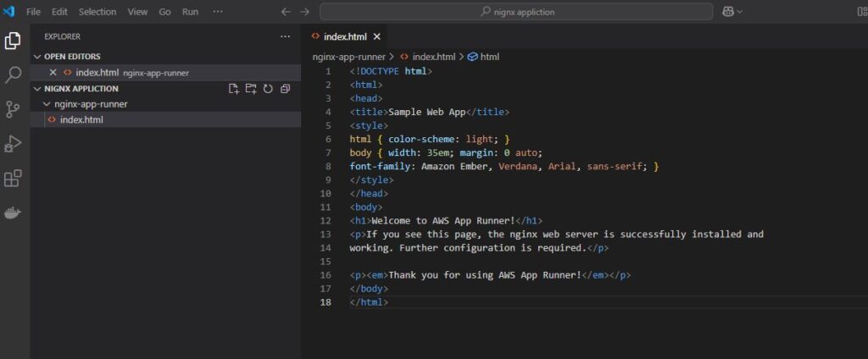Open the Extensions view

13,179
